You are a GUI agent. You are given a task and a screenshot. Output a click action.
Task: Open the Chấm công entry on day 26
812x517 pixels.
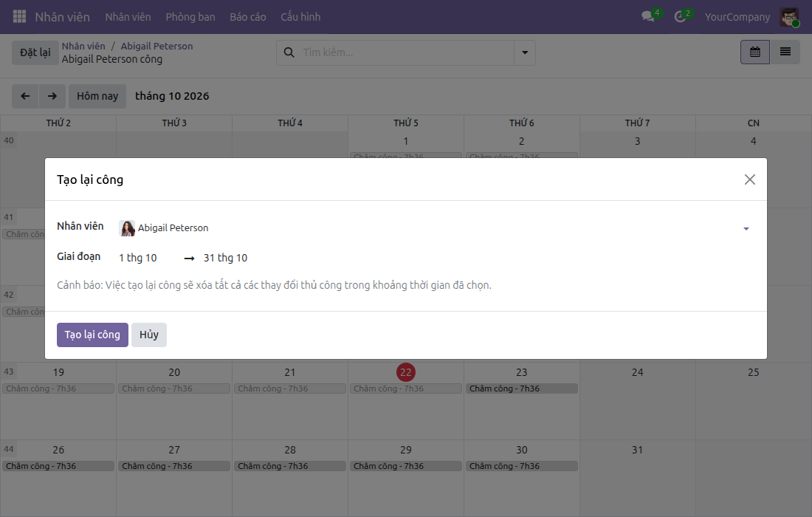pos(58,466)
